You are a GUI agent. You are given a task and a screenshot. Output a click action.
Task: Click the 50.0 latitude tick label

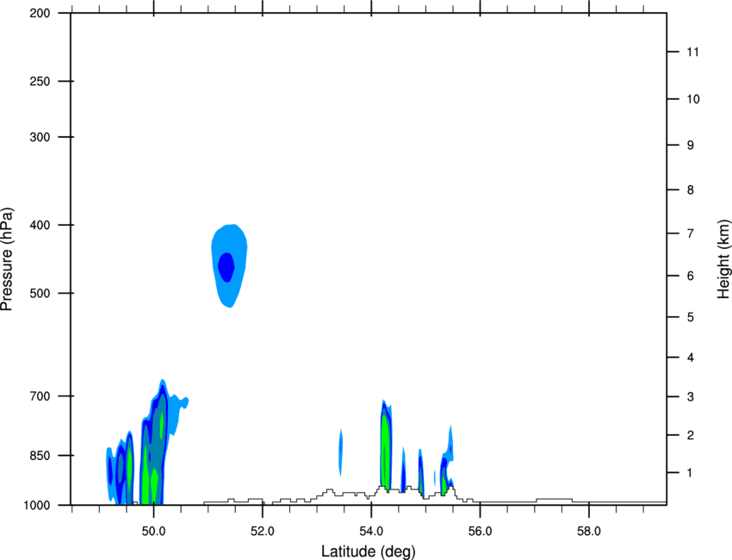153,532
